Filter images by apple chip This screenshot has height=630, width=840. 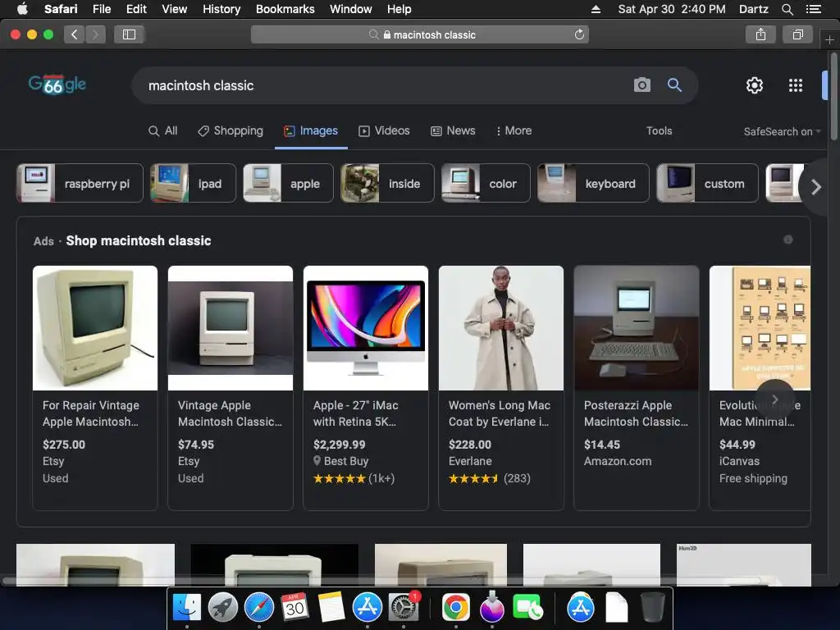(x=288, y=183)
